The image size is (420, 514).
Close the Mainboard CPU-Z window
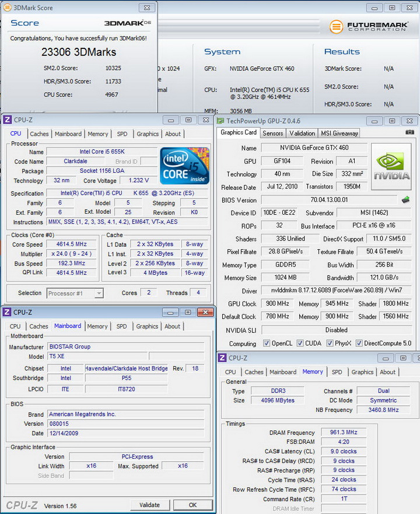pyautogui.click(x=205, y=312)
